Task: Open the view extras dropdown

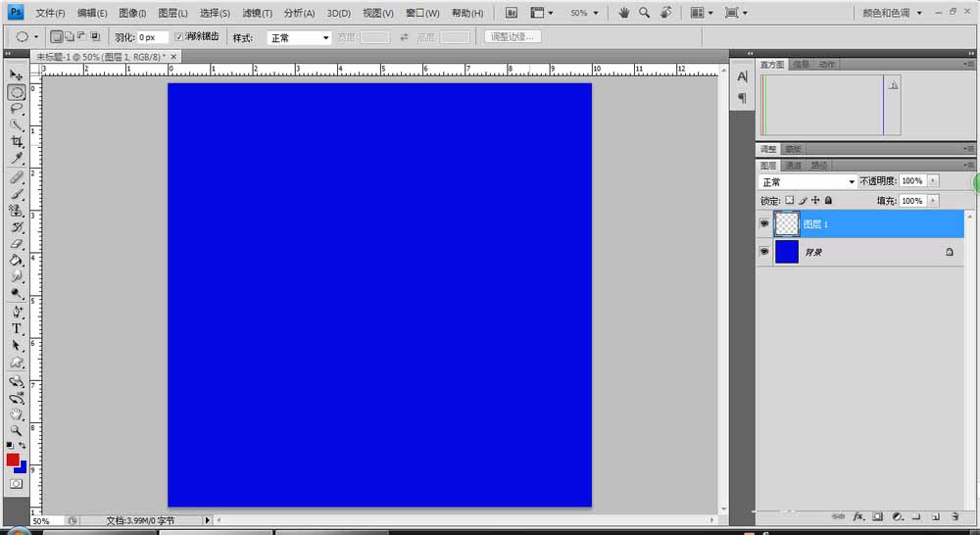Action: tap(541, 13)
